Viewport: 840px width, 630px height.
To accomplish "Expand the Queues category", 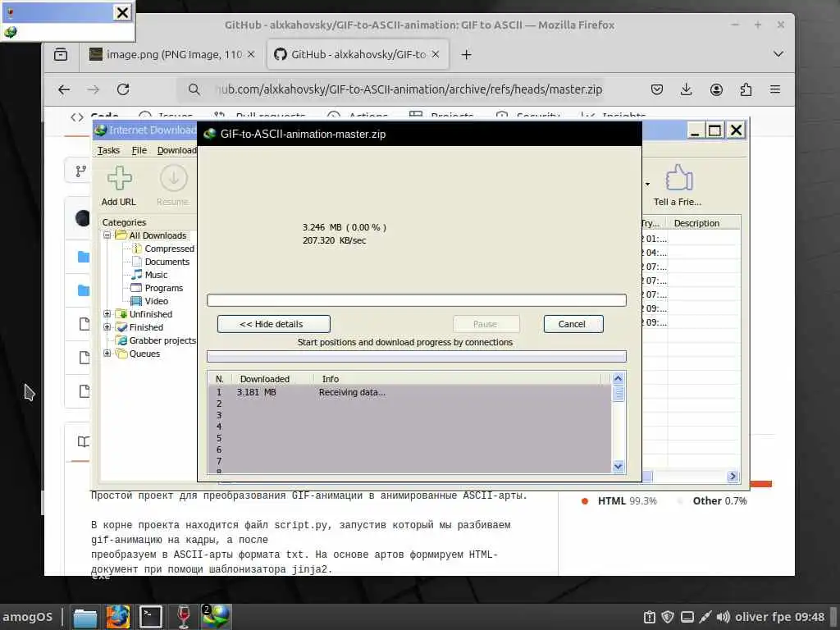I will point(107,353).
